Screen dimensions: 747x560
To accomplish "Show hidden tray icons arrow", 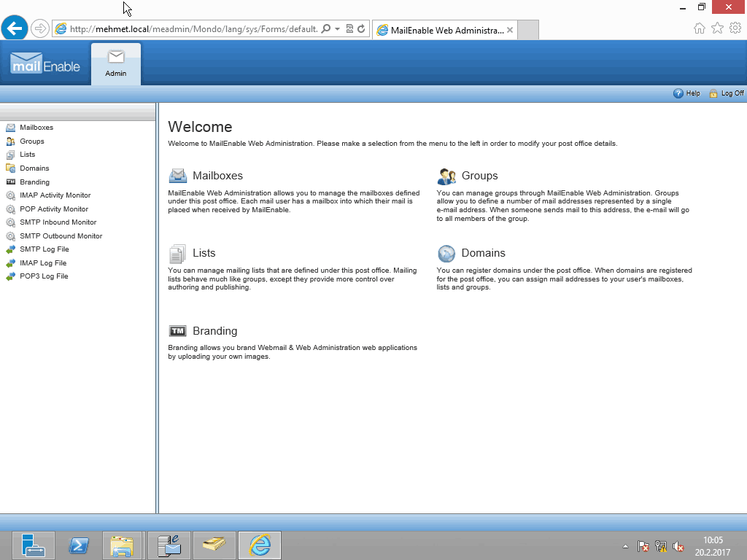I will pyautogui.click(x=625, y=546).
